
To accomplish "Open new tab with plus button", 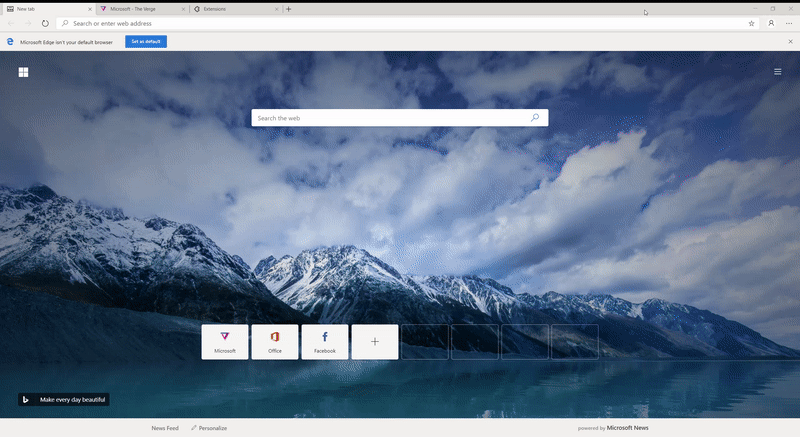I will tap(289, 8).
